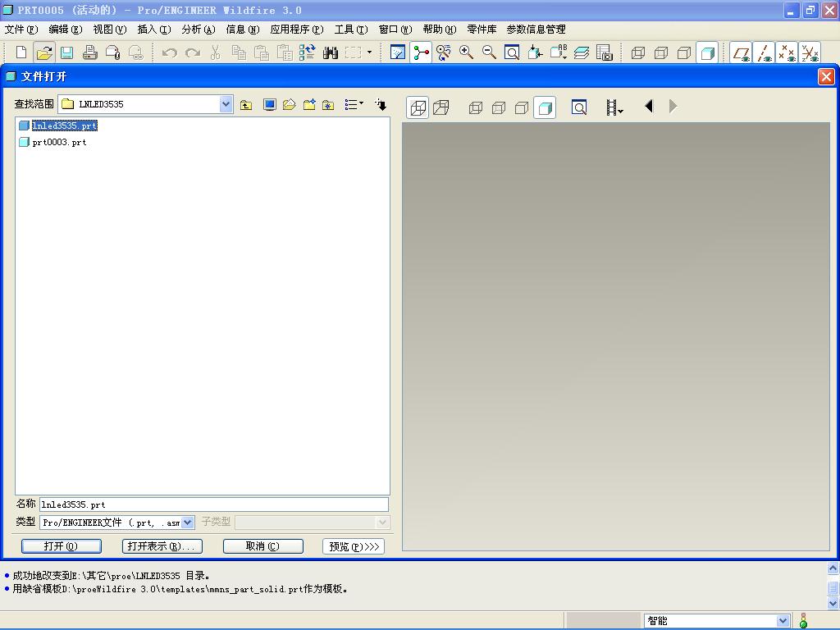Image resolution: width=840 pixels, height=630 pixels.
Task: Open the 分析 menu
Action: pos(199,30)
